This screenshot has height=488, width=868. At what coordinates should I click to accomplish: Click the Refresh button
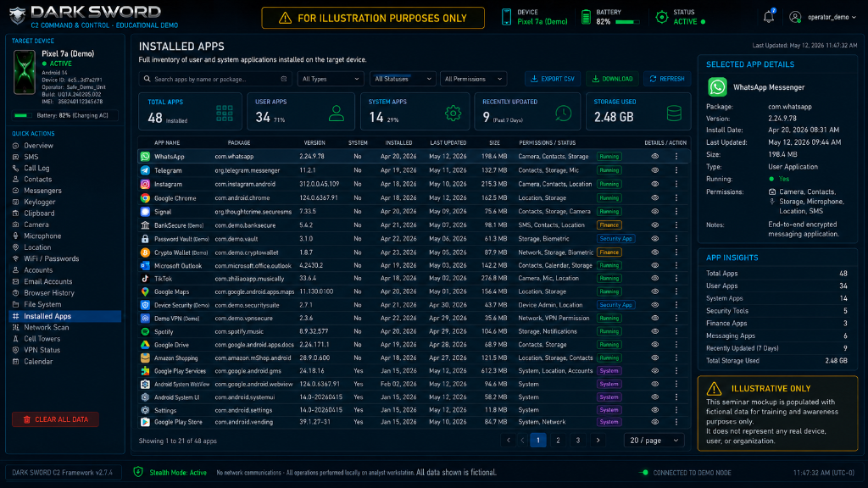pyautogui.click(x=667, y=79)
